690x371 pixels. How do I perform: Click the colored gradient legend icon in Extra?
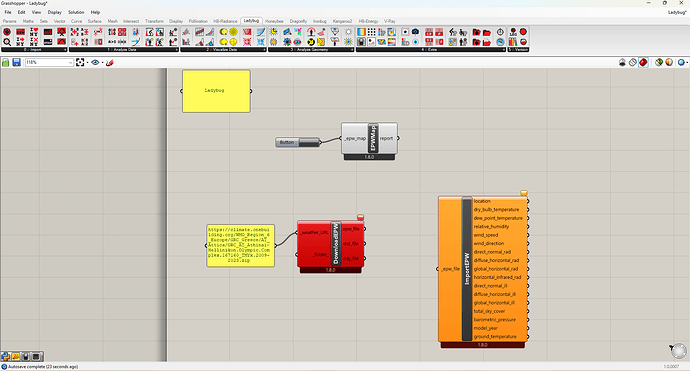tap(361, 32)
